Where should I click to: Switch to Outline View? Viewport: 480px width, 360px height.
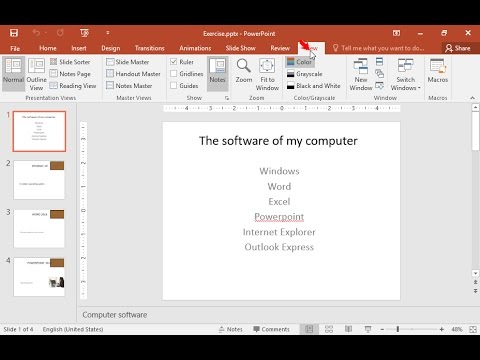point(36,74)
